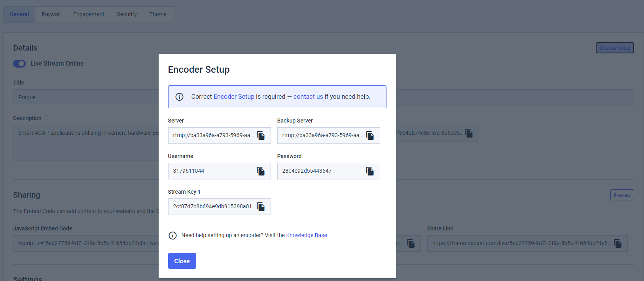The image size is (644, 281).
Task: Open the Encoder Setup link in banner
Action: (234, 96)
